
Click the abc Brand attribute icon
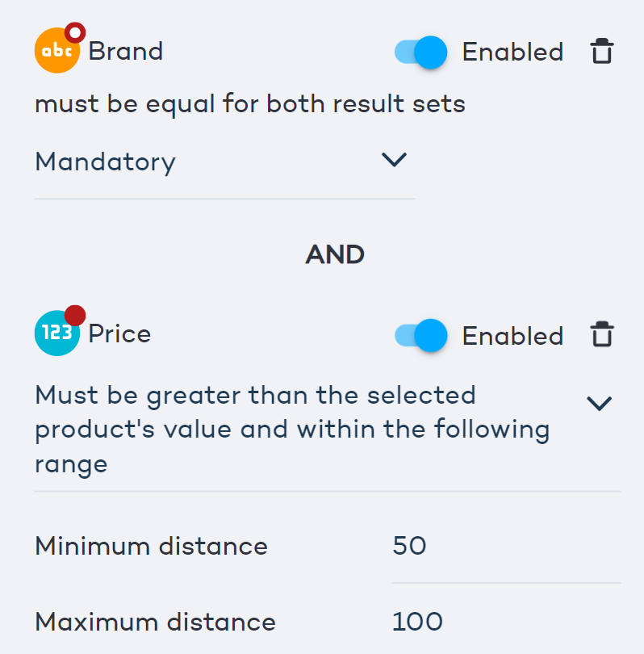(56, 51)
